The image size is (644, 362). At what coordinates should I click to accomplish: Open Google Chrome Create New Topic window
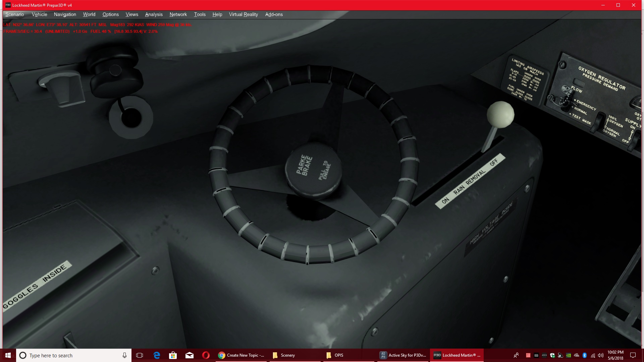pos(241,355)
